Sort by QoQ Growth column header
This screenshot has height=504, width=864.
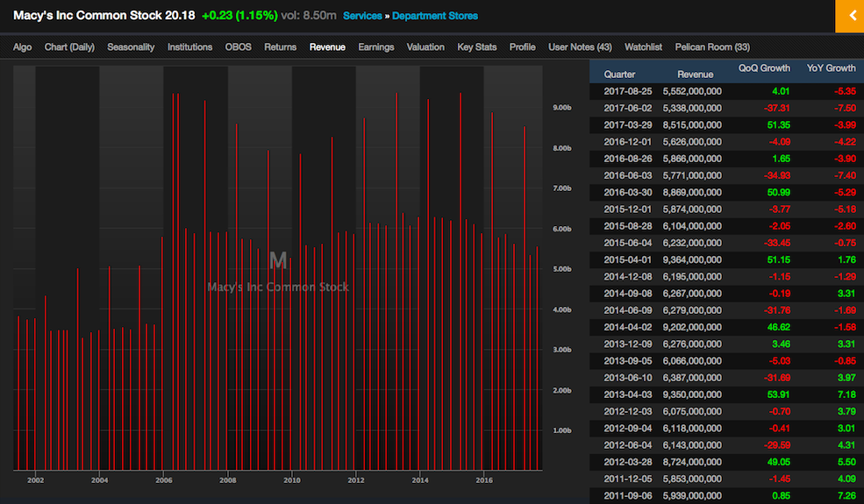coord(764,68)
